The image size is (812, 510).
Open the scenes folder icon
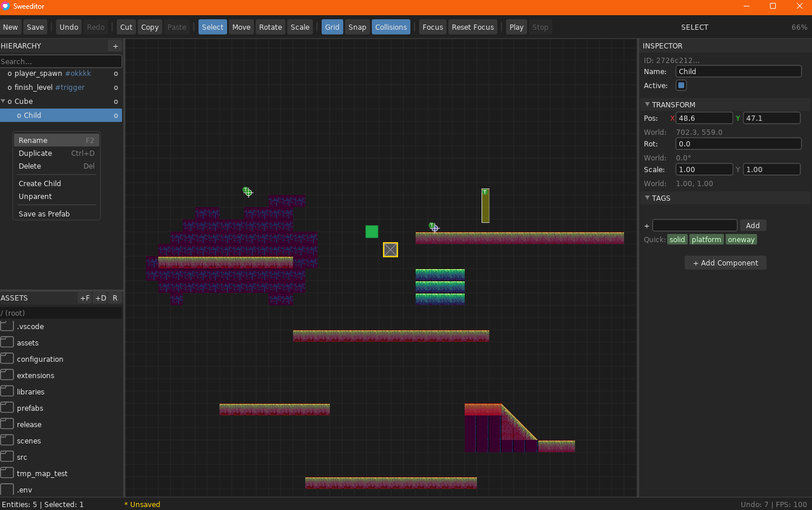pyautogui.click(x=7, y=440)
